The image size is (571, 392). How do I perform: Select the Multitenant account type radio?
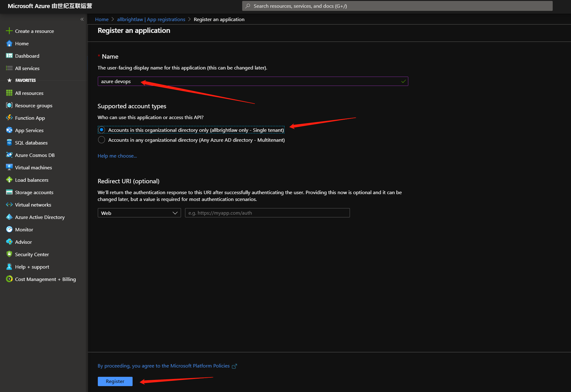point(102,140)
